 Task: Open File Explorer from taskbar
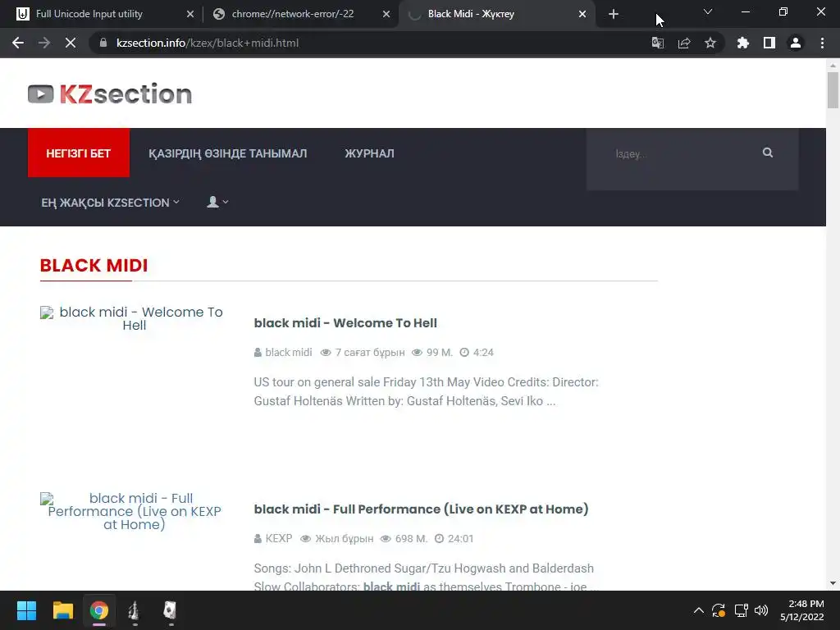(62, 610)
